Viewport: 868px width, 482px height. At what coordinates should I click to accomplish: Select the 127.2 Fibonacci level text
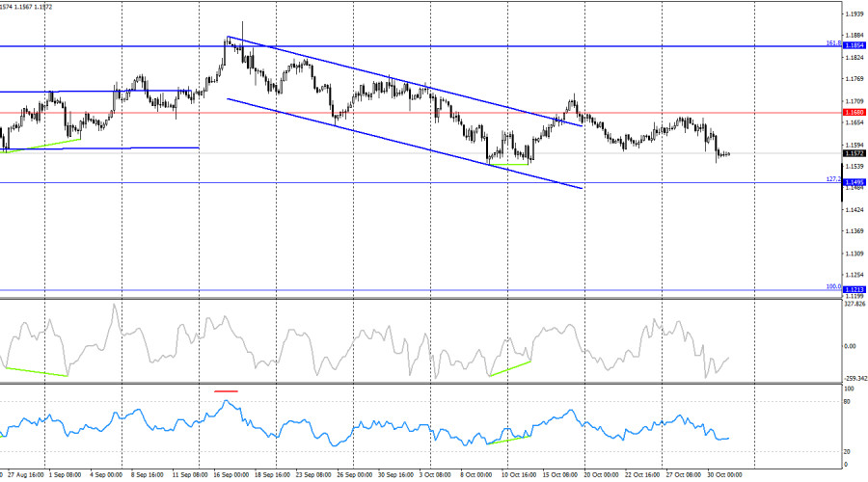click(x=832, y=179)
